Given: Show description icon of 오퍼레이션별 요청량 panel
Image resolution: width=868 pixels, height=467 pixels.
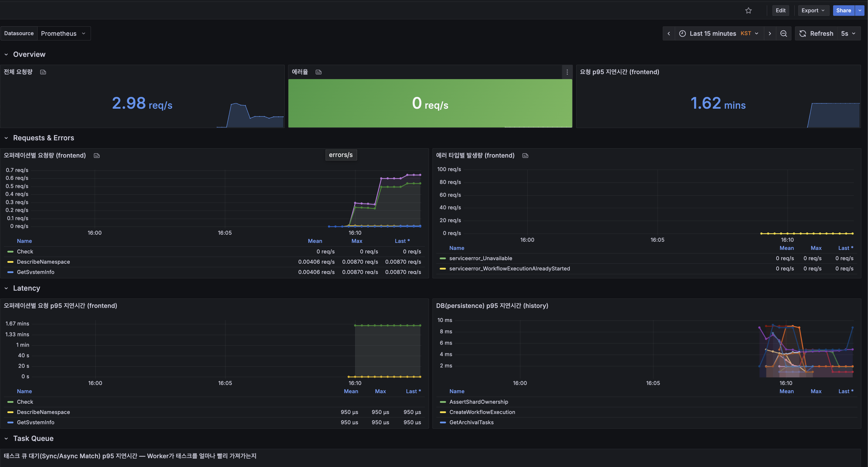Looking at the screenshot, I should point(97,156).
